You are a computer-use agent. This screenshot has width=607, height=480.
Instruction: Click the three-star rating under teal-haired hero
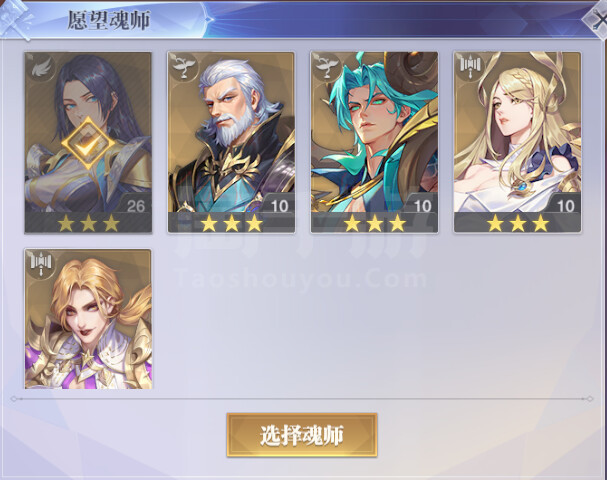[374, 223]
